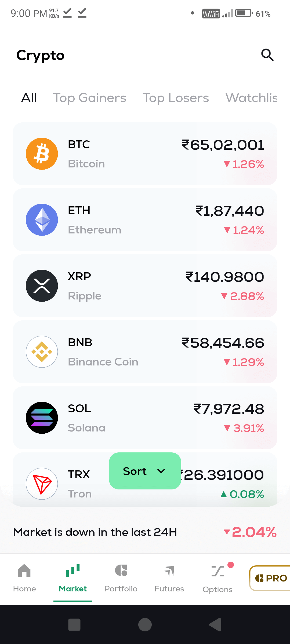Screen dimensions: 290x644
Task: Switch to the Top Gainers tab
Action: click(89, 98)
